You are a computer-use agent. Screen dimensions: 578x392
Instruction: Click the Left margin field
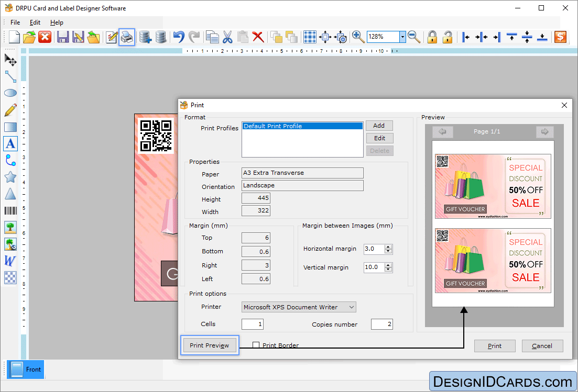pos(256,279)
